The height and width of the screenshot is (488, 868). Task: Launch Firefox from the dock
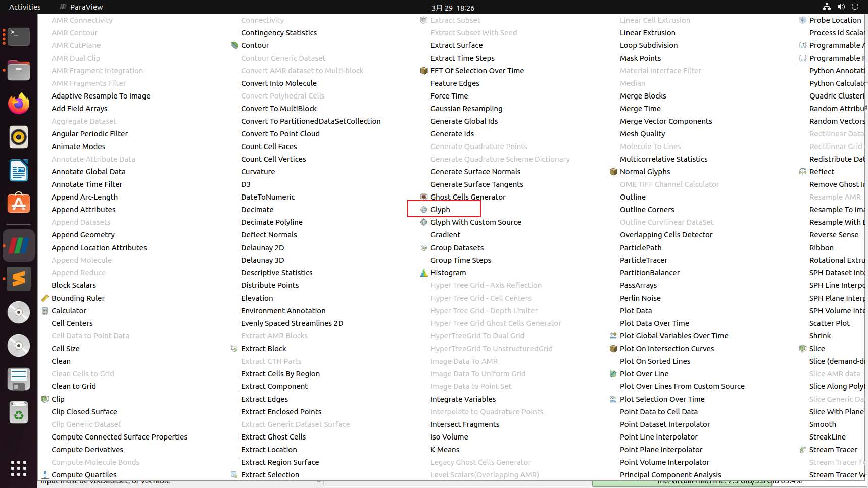[19, 104]
